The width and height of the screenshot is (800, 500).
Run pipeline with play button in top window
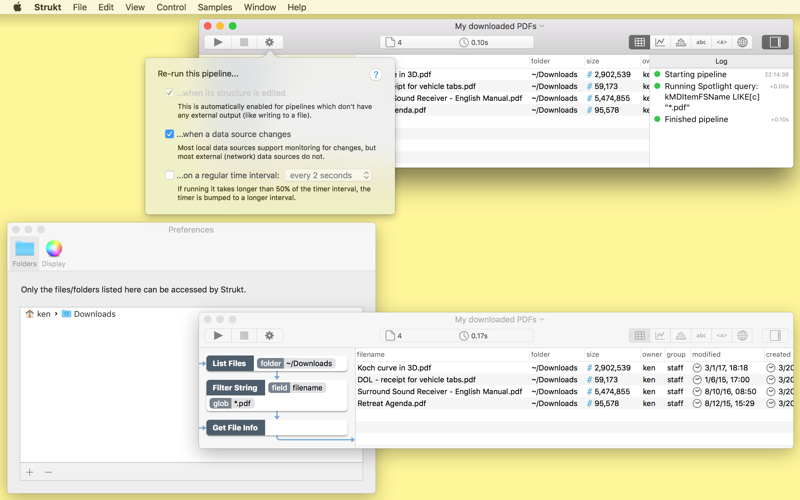pos(218,42)
